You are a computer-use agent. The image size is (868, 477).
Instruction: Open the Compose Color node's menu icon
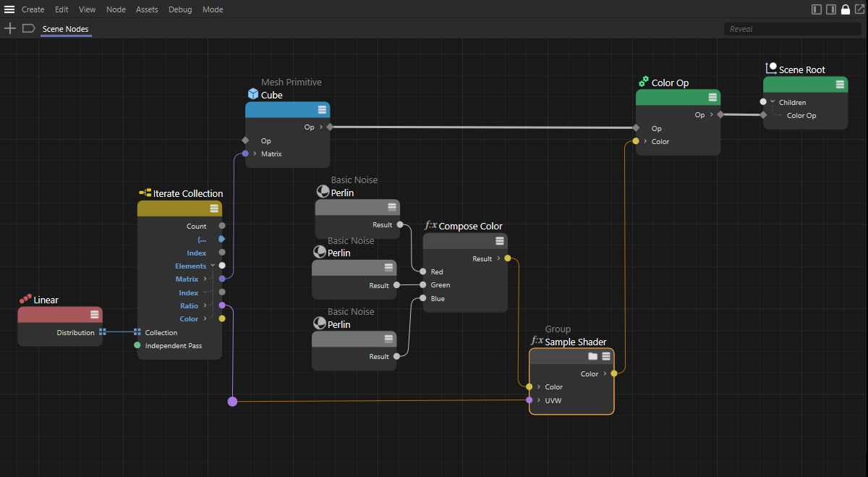499,241
